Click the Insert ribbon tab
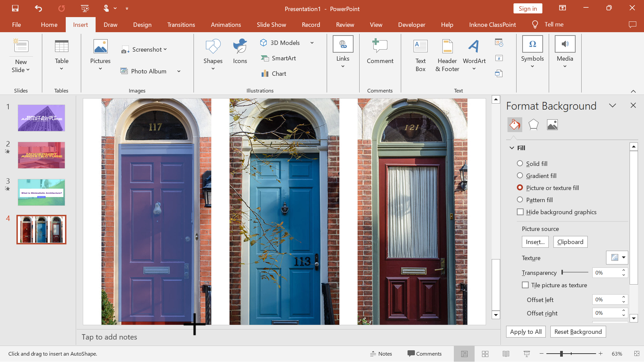644x362 pixels. pos(80,24)
